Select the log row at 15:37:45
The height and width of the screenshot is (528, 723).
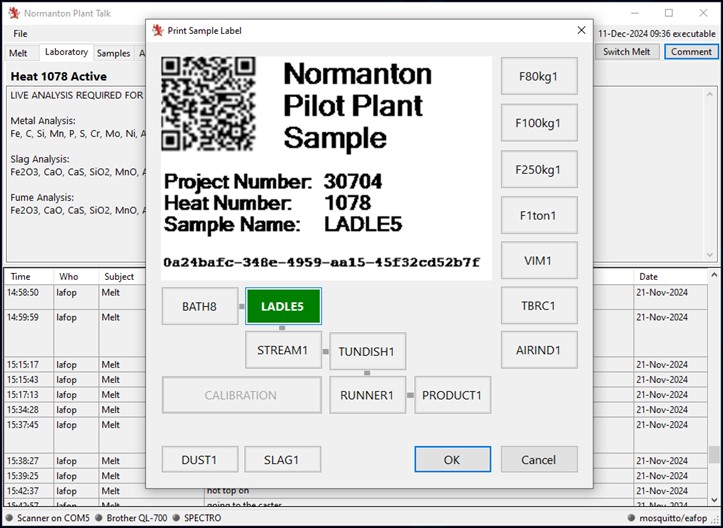click(355, 435)
